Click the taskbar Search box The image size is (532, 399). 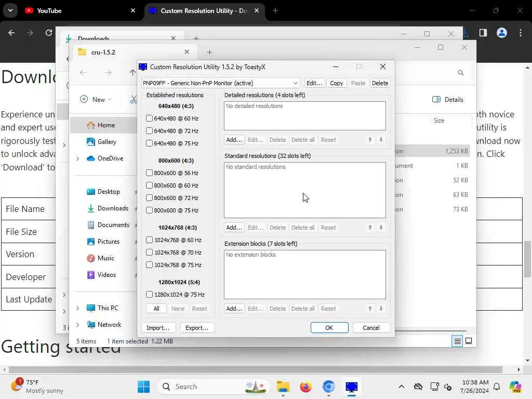click(213, 387)
